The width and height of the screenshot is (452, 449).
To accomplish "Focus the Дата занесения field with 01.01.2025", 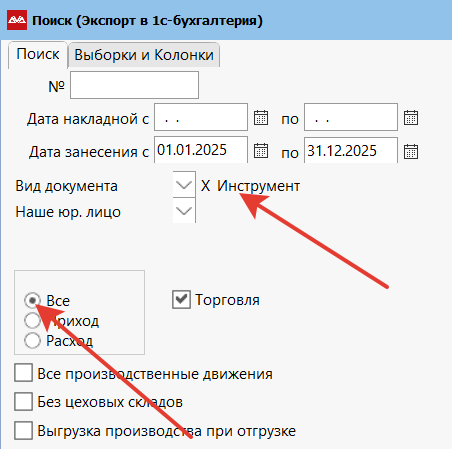I will point(201,150).
